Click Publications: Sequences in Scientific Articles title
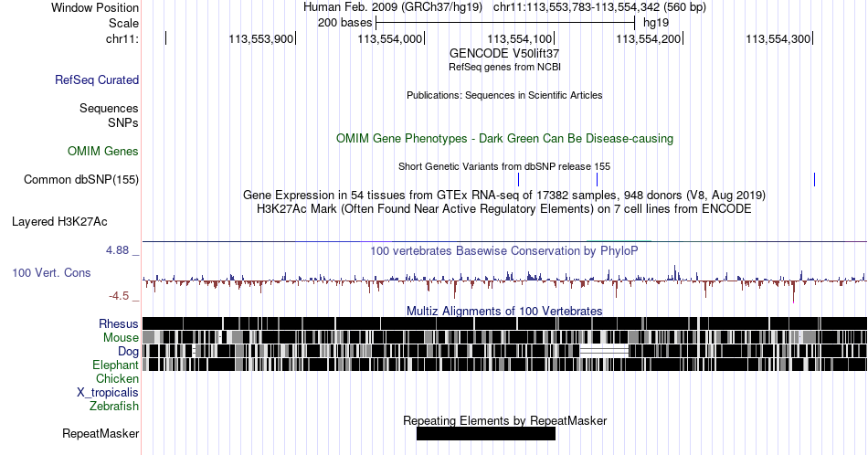Image resolution: width=868 pixels, height=455 pixels. [x=504, y=95]
